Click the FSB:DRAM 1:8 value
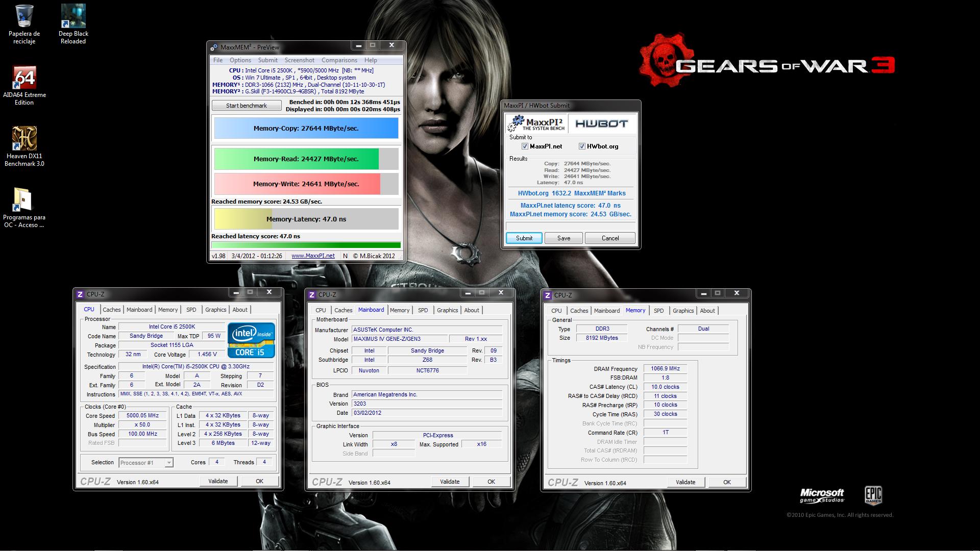 (665, 378)
